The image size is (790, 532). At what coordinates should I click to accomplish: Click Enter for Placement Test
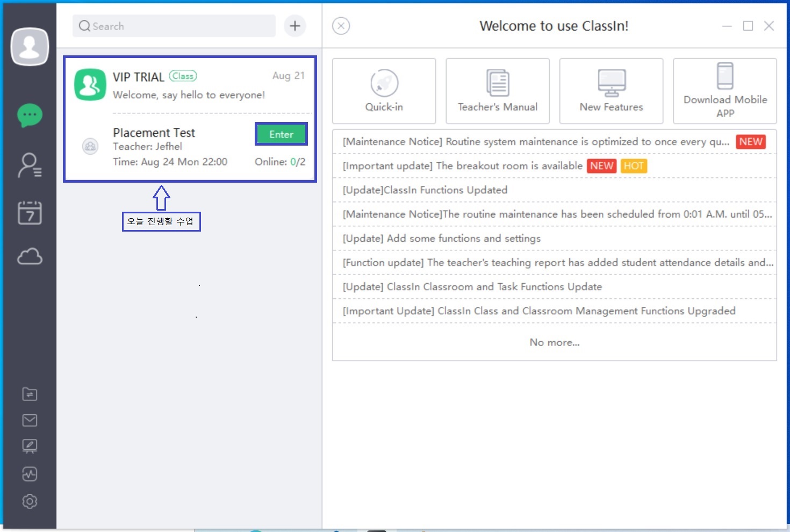[x=281, y=134]
